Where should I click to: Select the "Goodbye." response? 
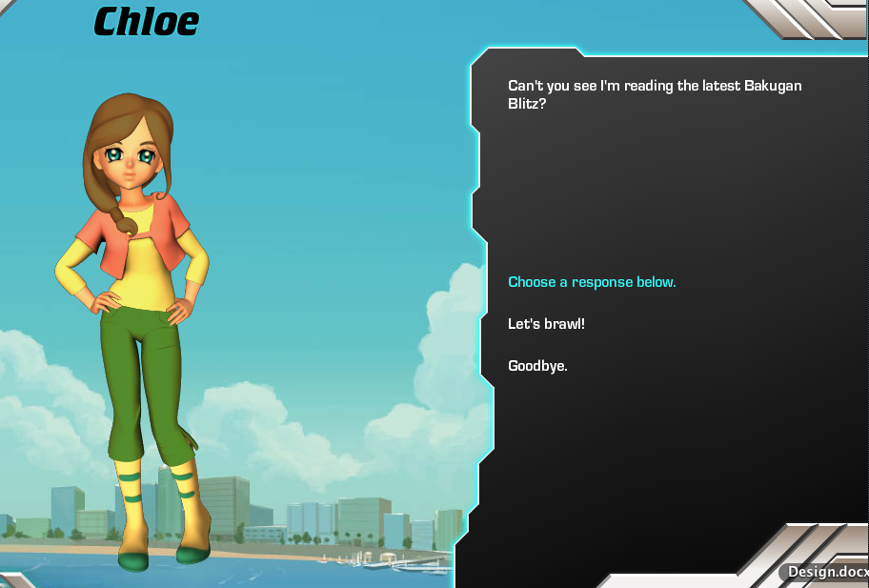coord(537,365)
